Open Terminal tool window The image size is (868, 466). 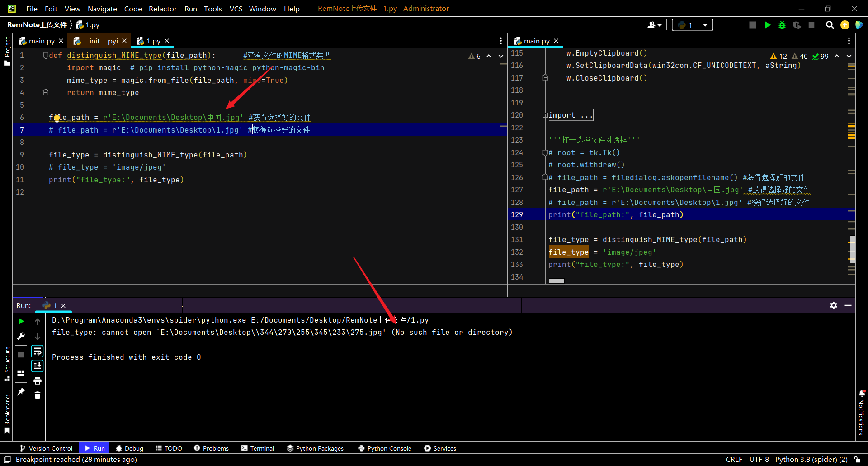[258, 448]
